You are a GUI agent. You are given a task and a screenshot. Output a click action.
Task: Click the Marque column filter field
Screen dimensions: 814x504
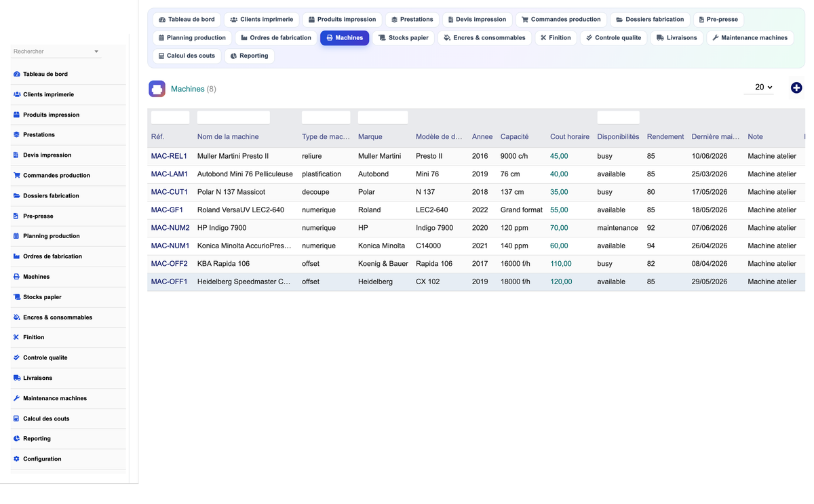coord(383,117)
